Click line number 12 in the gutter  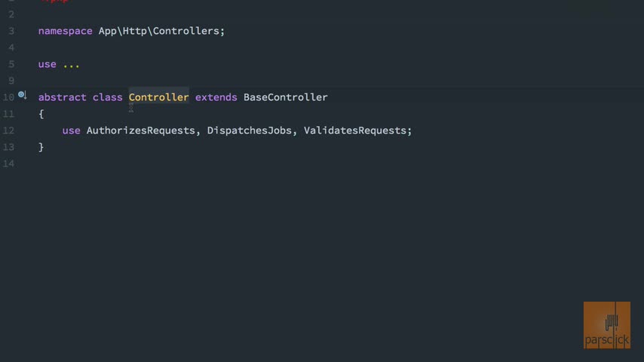click(x=8, y=130)
